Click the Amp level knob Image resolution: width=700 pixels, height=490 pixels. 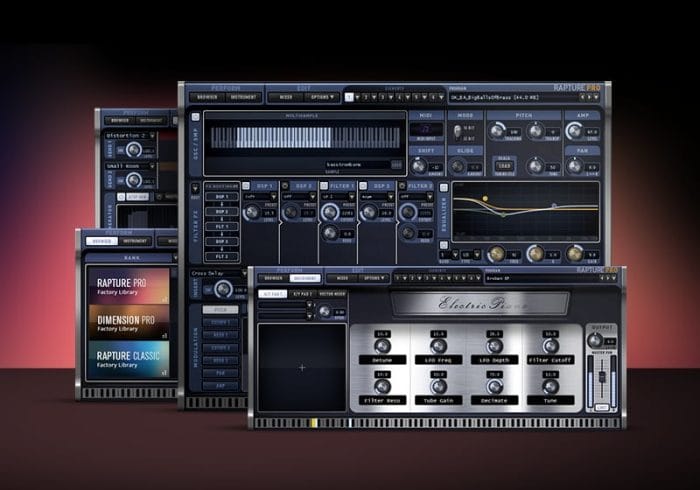coord(574,131)
